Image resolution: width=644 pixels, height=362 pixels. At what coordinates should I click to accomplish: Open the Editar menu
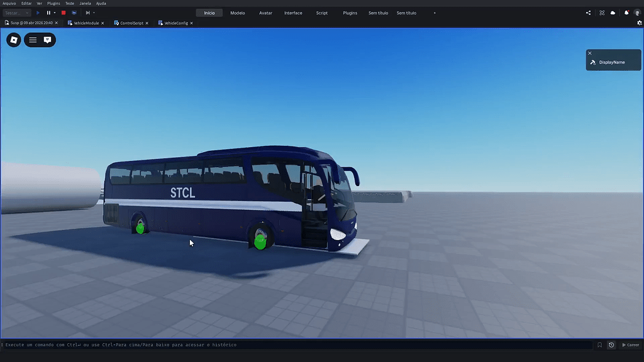(26, 3)
